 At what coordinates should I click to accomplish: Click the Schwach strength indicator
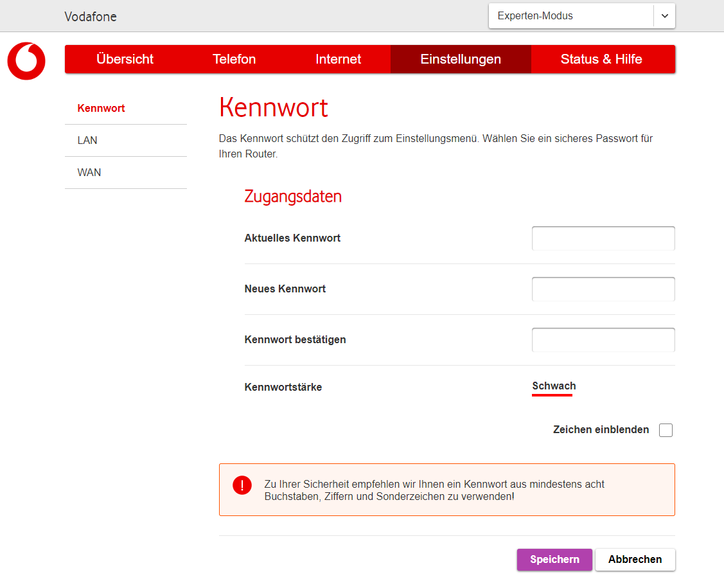point(554,387)
